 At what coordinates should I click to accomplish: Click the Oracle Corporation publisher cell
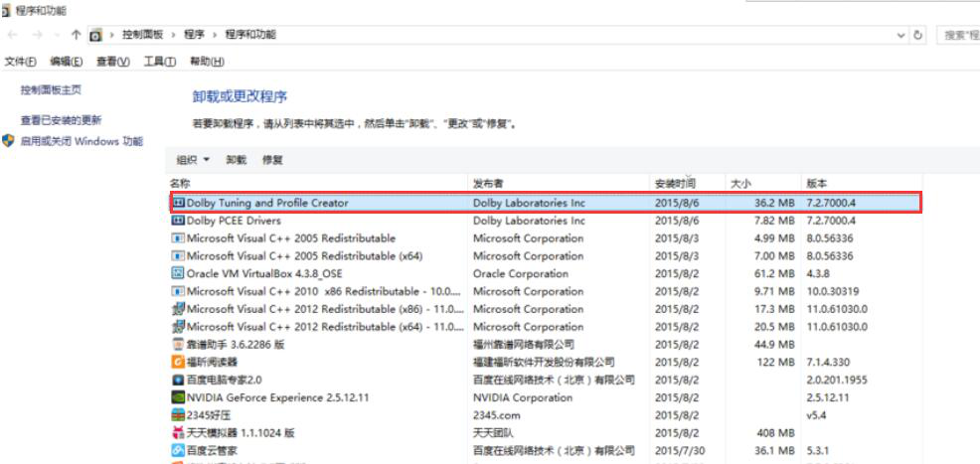click(x=521, y=273)
